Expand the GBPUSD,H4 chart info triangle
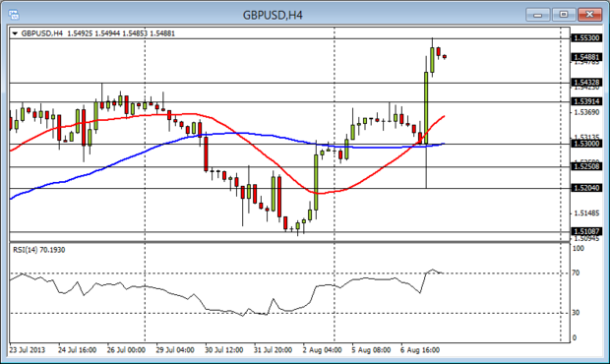 click(15, 33)
